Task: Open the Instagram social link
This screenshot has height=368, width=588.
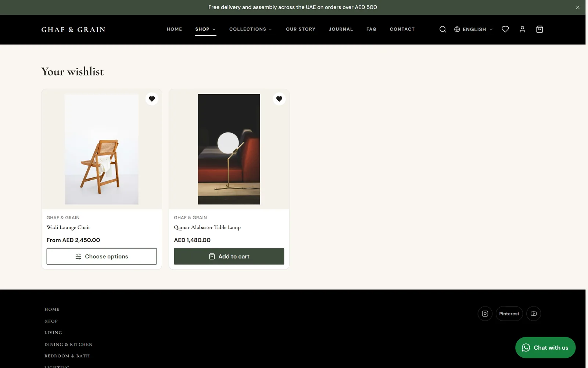Action: 485,314
